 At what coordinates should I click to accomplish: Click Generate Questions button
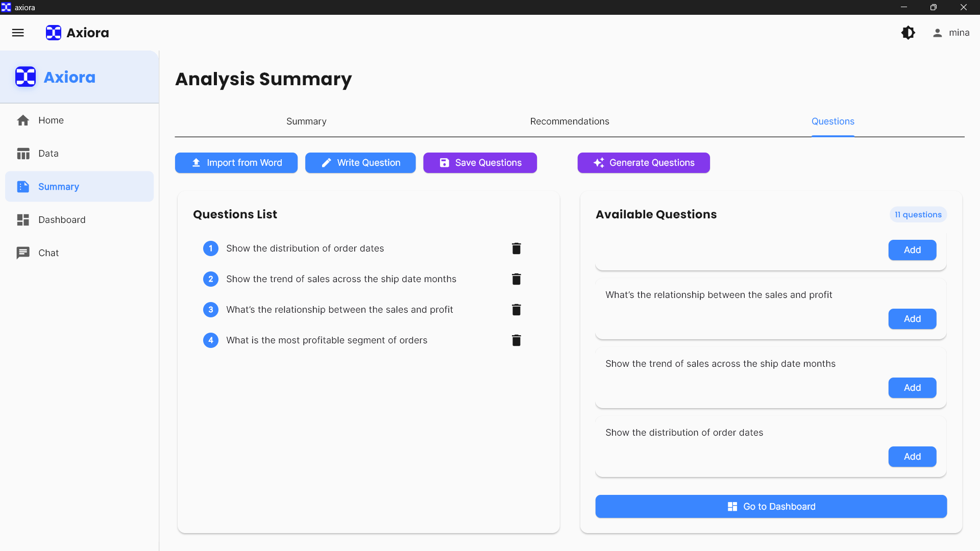[644, 163]
